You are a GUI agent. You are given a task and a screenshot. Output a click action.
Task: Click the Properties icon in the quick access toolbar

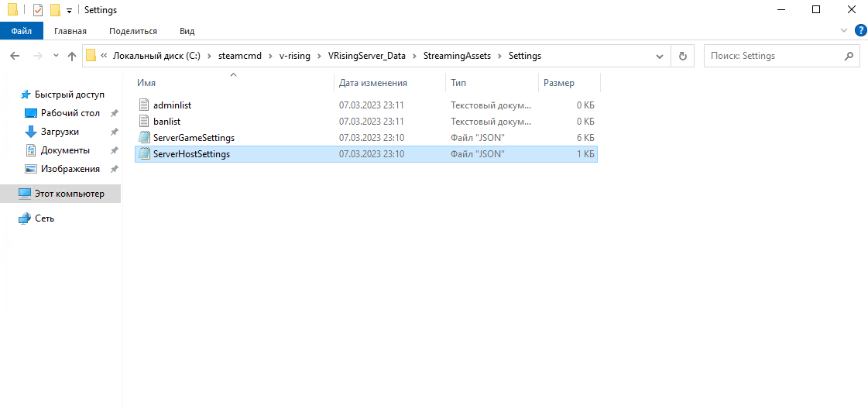click(x=38, y=10)
